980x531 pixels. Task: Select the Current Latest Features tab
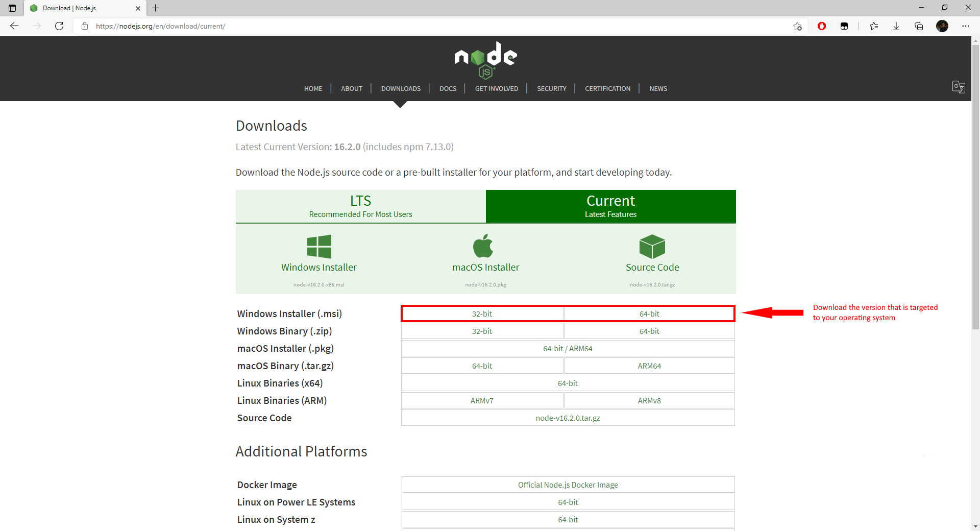(x=611, y=206)
